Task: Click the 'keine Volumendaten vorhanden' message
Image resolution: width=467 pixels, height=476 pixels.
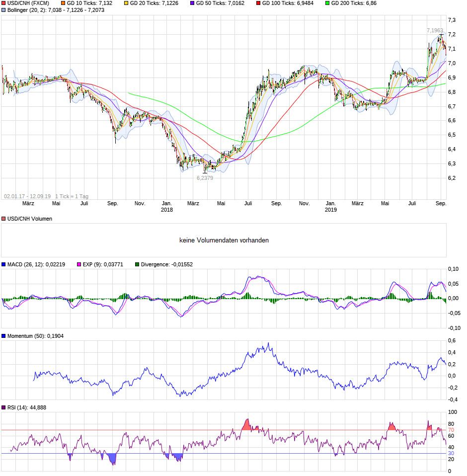Action: tap(224, 240)
